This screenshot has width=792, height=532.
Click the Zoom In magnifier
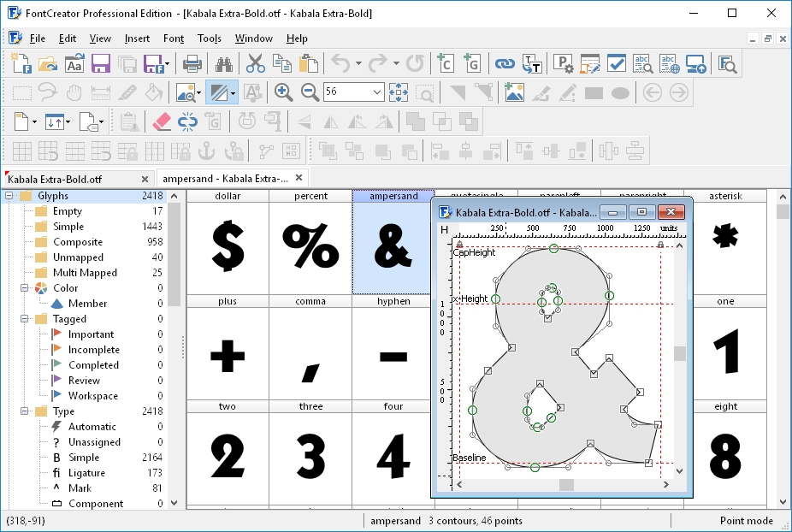pyautogui.click(x=283, y=92)
